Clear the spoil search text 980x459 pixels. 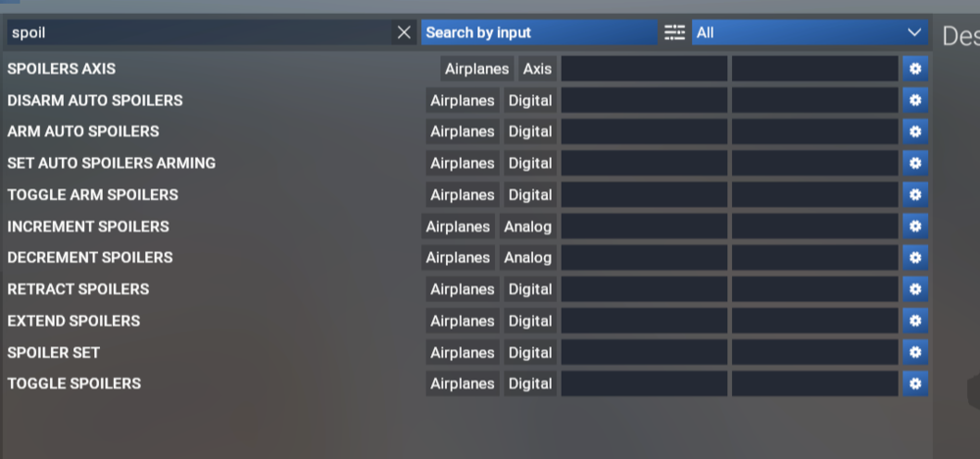coord(404,32)
